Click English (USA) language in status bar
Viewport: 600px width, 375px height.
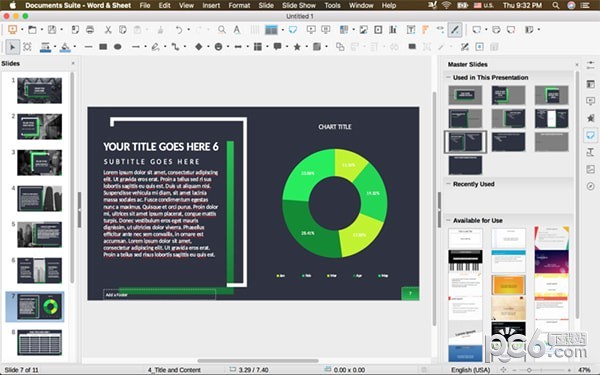tap(470, 370)
